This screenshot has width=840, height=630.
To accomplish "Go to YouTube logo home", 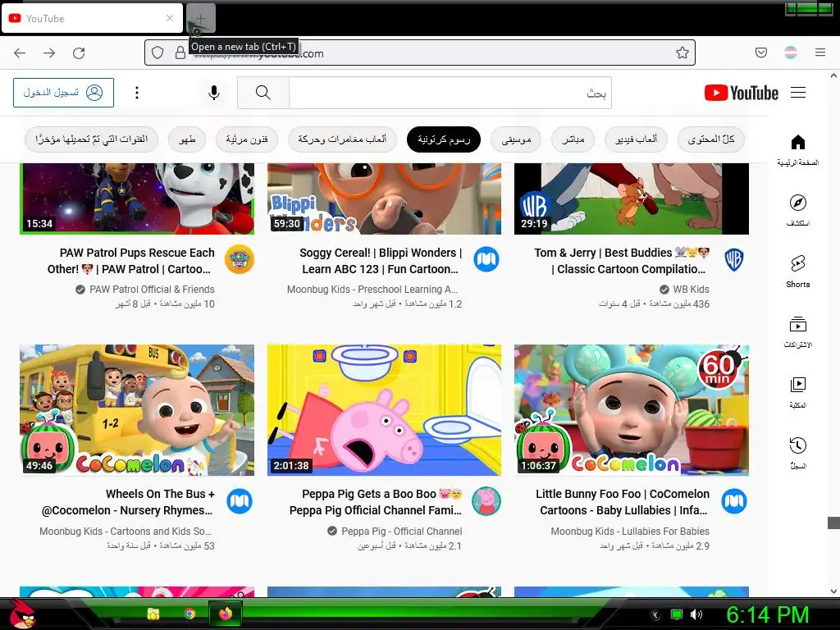I will [x=741, y=93].
